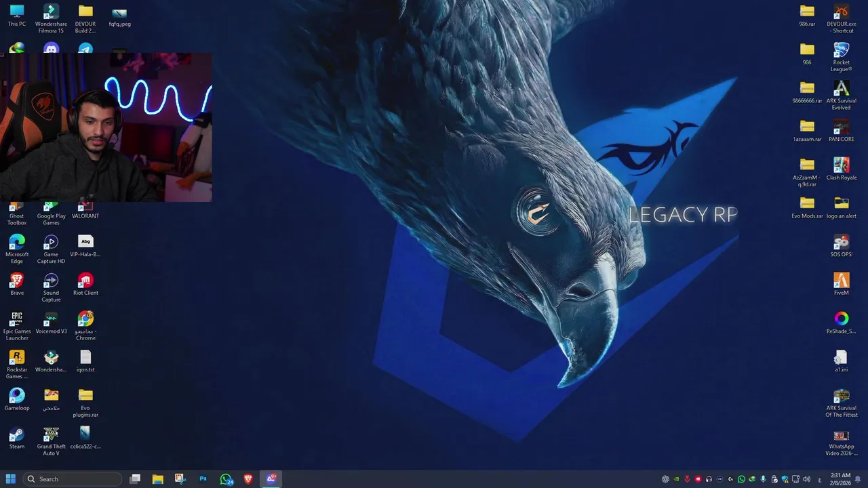Open Clash Royale shortcut
Screen dimensions: 868x488
[x=841, y=169]
